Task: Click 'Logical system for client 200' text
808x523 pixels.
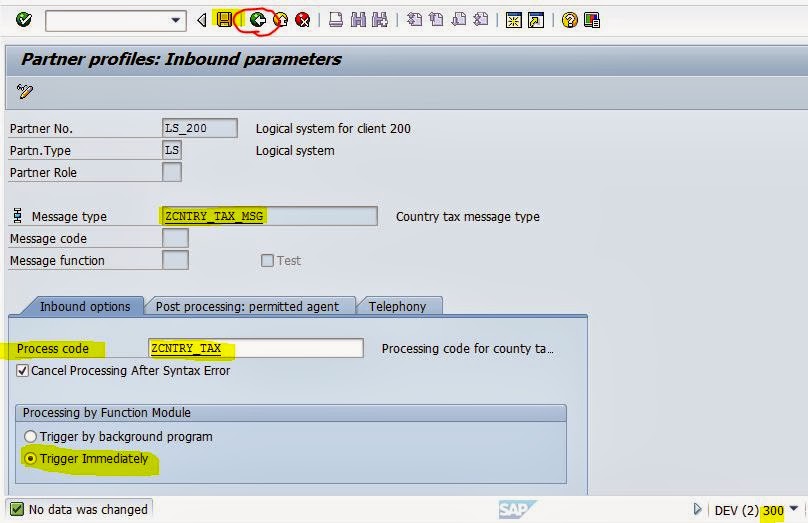Action: tap(333, 128)
